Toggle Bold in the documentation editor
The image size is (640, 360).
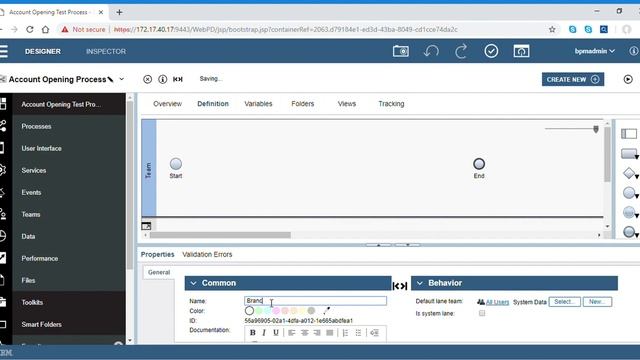pos(252,333)
